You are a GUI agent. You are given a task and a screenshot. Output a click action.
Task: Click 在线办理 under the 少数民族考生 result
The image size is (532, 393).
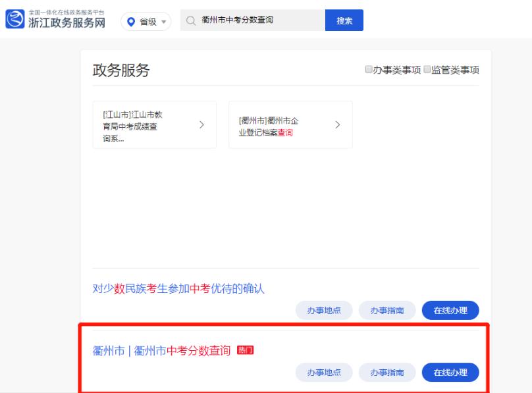tap(450, 310)
